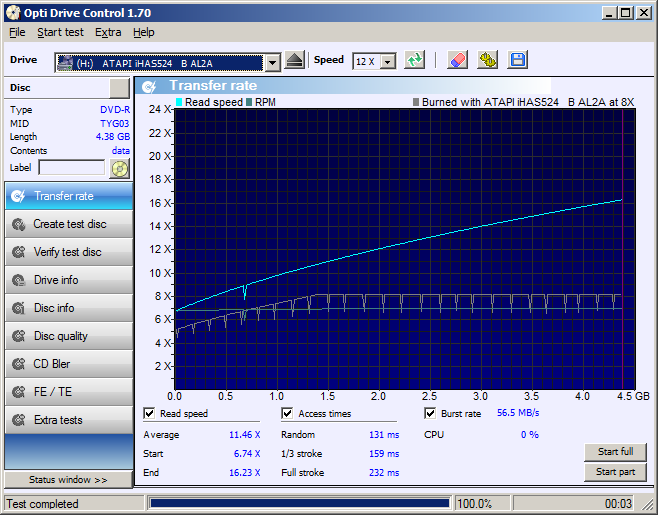Click the 1/3 stroke 159 ms value

[x=384, y=454]
